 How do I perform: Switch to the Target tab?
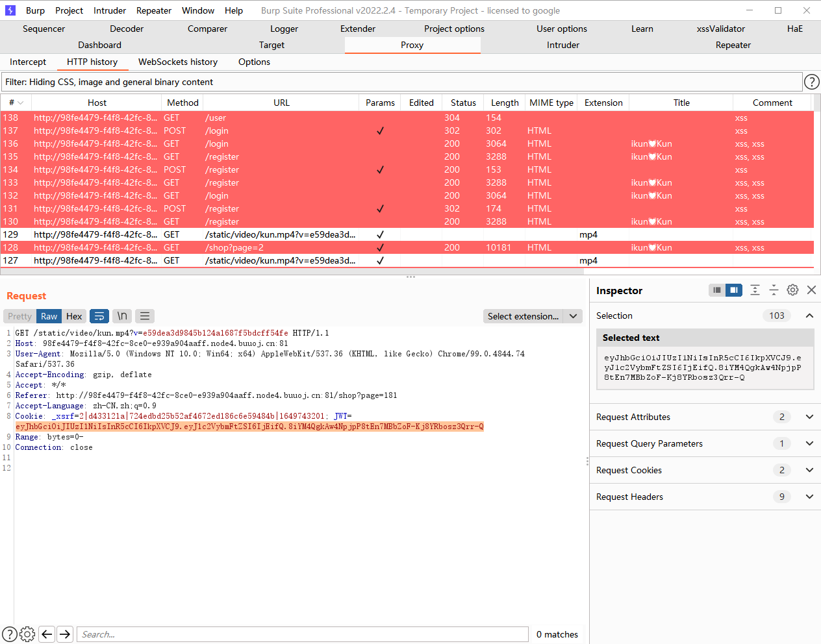click(272, 45)
